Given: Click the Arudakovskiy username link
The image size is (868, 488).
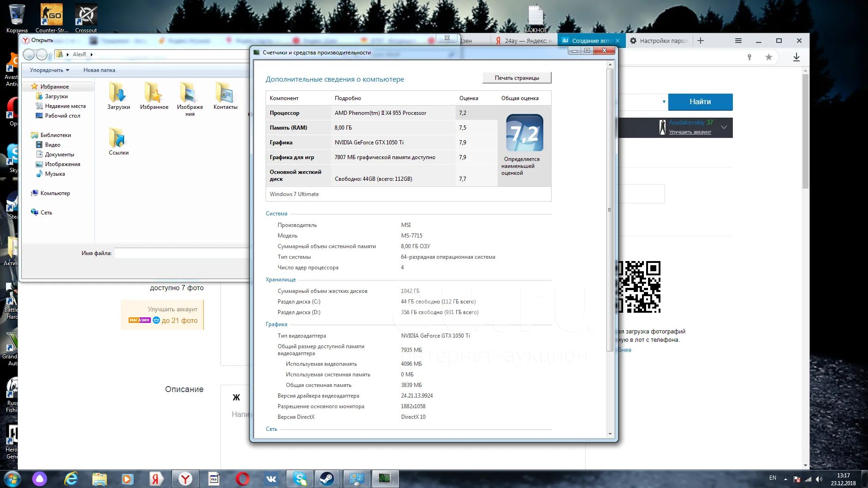Looking at the screenshot, I should [x=687, y=123].
